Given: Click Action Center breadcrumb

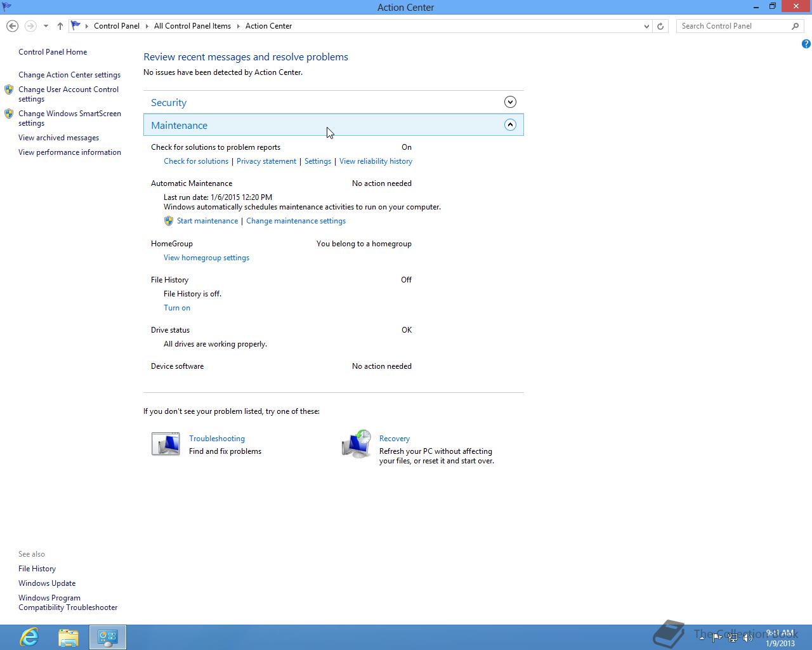Looking at the screenshot, I should (269, 26).
